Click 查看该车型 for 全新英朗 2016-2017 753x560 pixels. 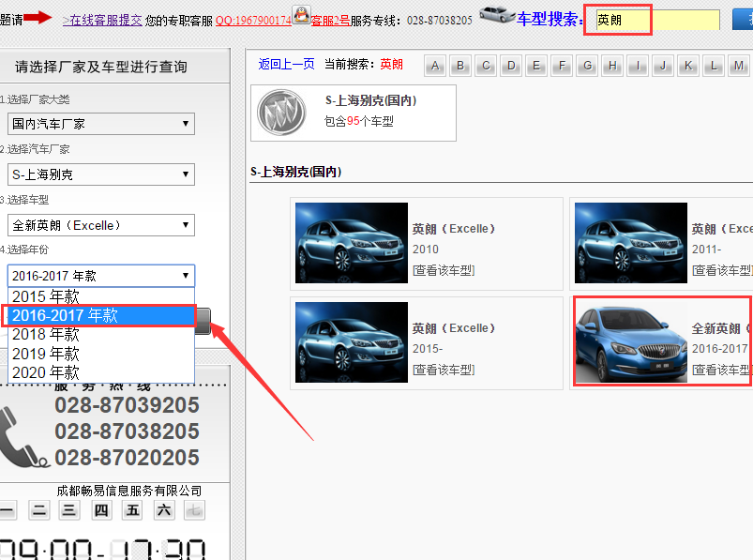click(x=722, y=370)
